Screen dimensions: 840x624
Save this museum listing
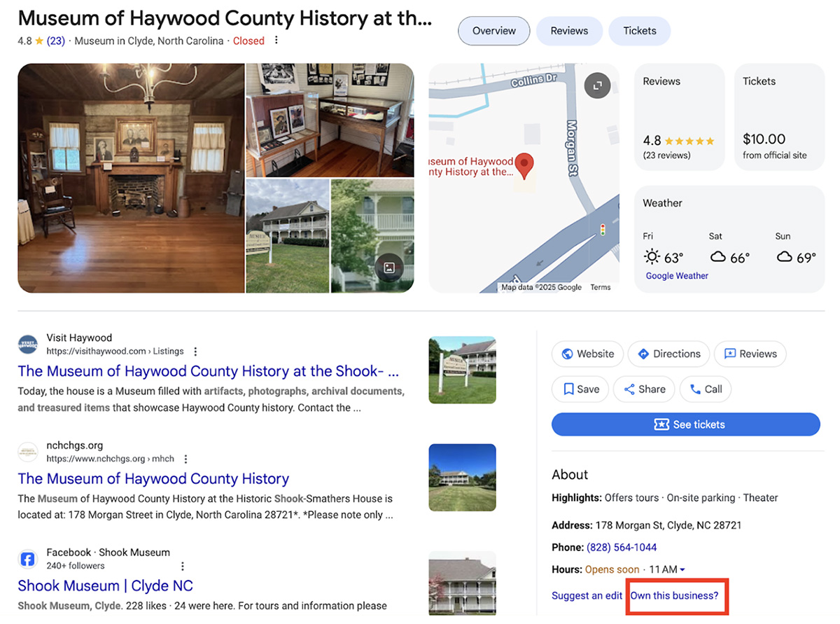tap(581, 389)
